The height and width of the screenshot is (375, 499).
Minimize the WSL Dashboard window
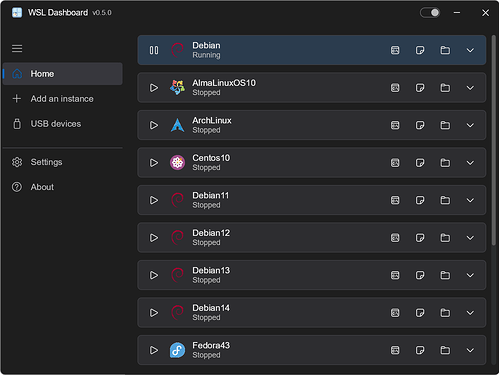457,13
